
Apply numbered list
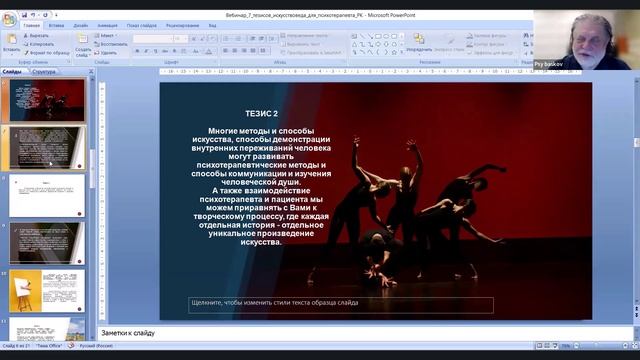[238, 39]
